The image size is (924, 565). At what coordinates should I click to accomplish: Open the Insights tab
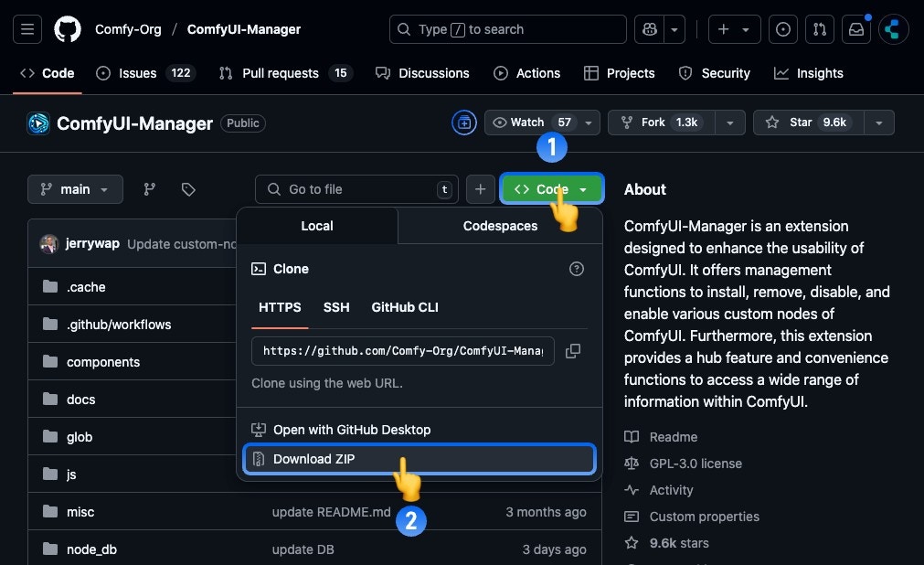pos(809,73)
